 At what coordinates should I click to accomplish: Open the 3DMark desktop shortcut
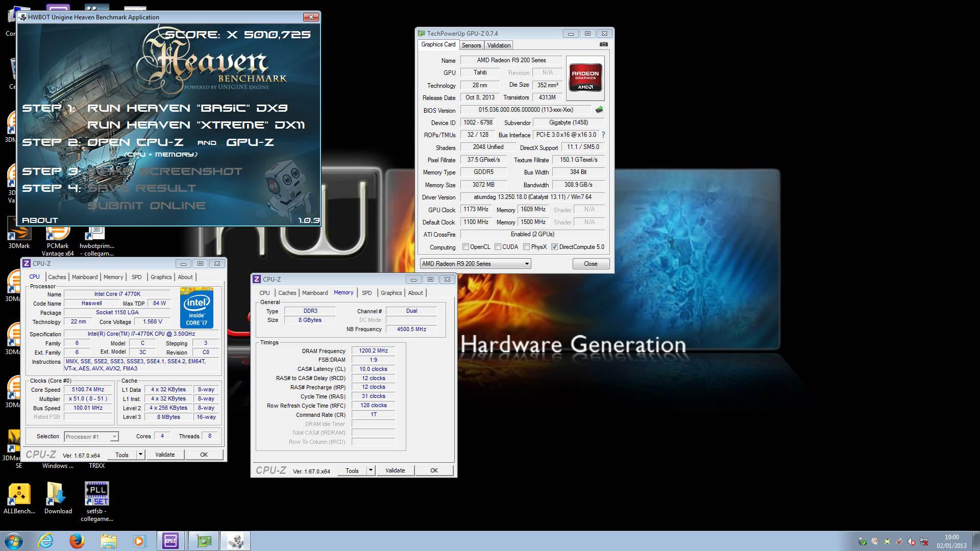[x=19, y=233]
